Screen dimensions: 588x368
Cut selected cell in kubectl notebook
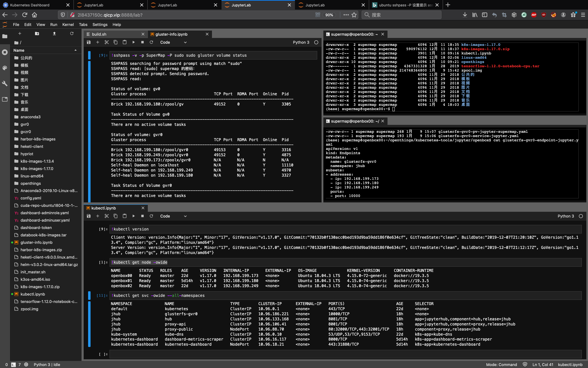pos(107,216)
